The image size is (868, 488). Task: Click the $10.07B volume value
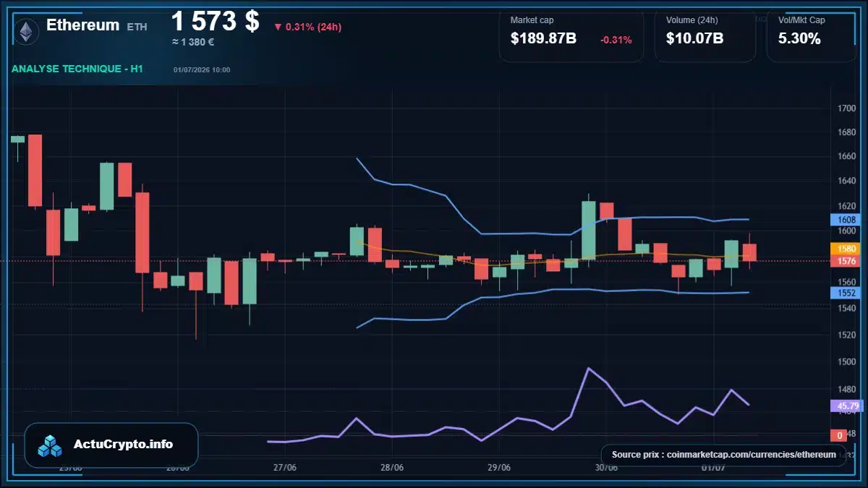[x=694, y=38]
